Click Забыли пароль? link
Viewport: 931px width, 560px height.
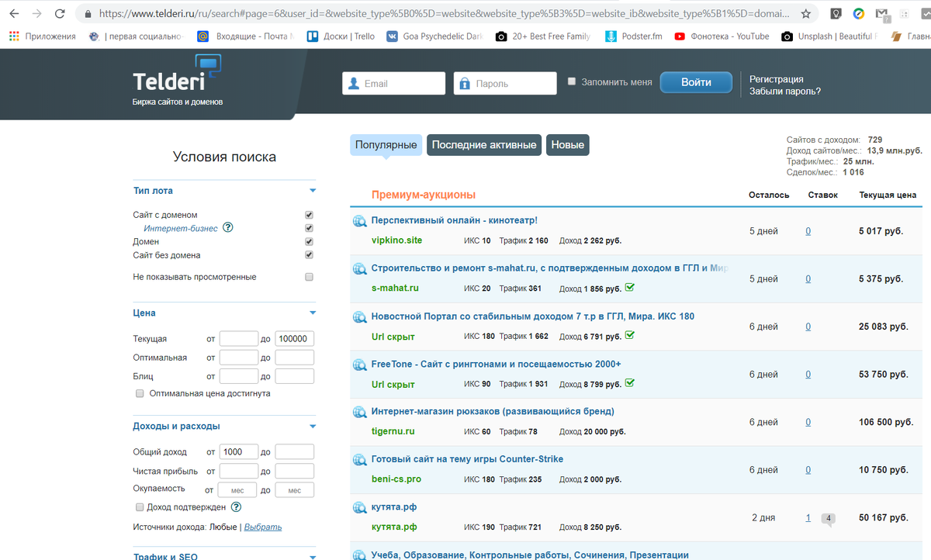coord(785,92)
